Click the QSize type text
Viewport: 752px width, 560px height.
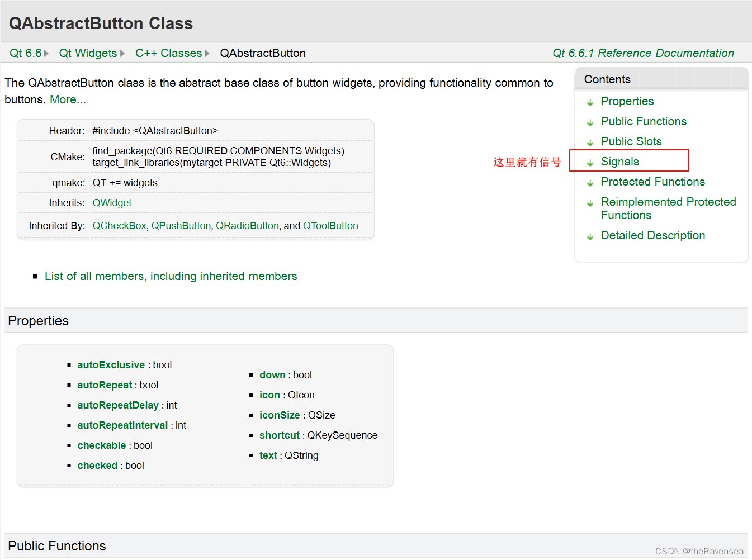tap(321, 415)
